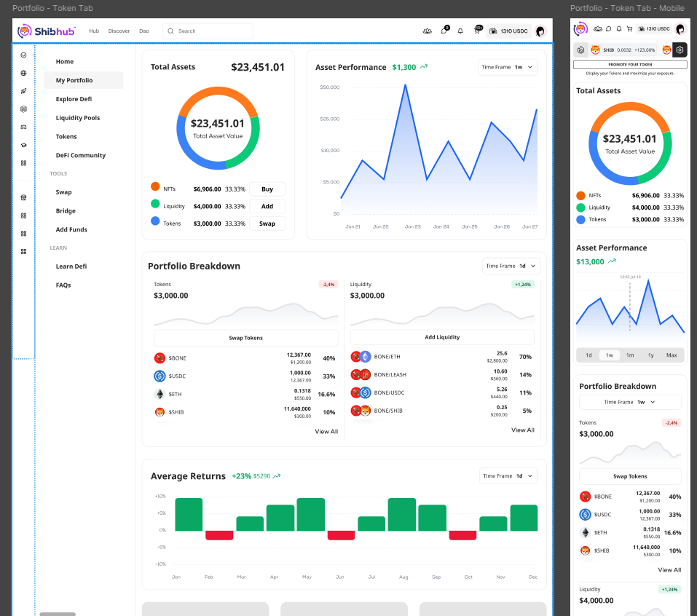Open the lotus icon in desktop header
This screenshot has width=697, height=616.
click(428, 31)
